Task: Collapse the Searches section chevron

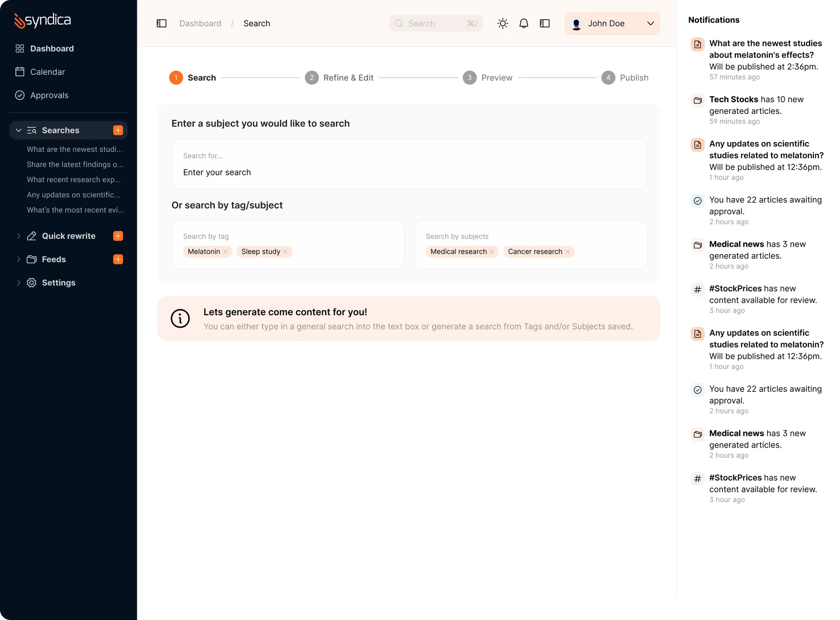Action: coord(18,130)
